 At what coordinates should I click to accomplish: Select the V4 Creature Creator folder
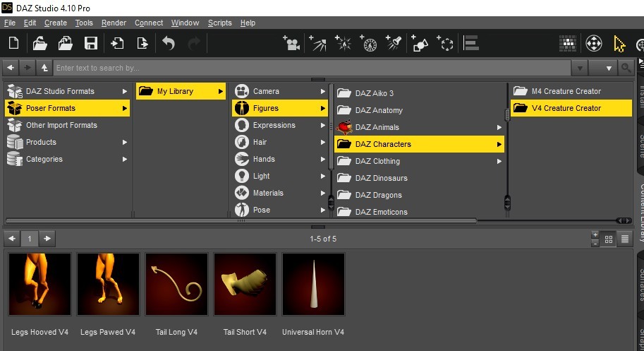pyautogui.click(x=571, y=108)
